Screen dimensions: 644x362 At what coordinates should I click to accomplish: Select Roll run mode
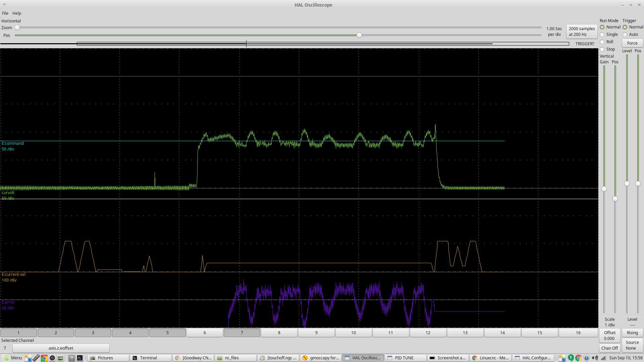click(x=606, y=42)
